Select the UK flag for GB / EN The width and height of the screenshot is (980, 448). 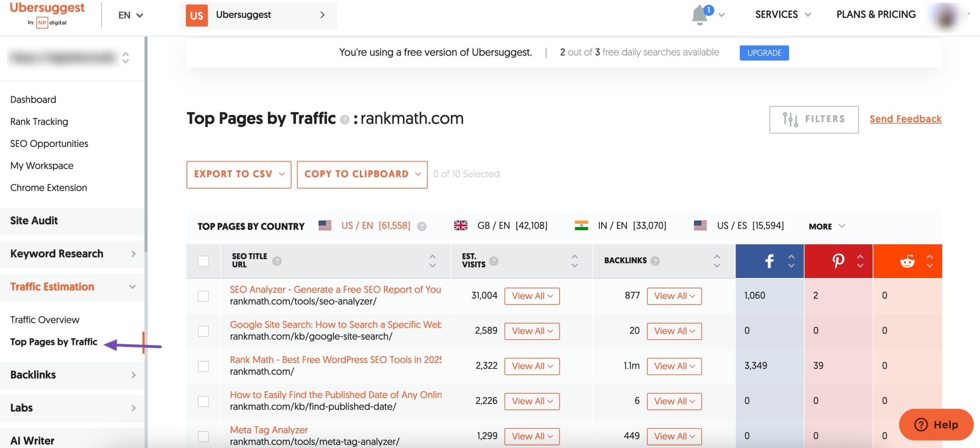point(461,226)
